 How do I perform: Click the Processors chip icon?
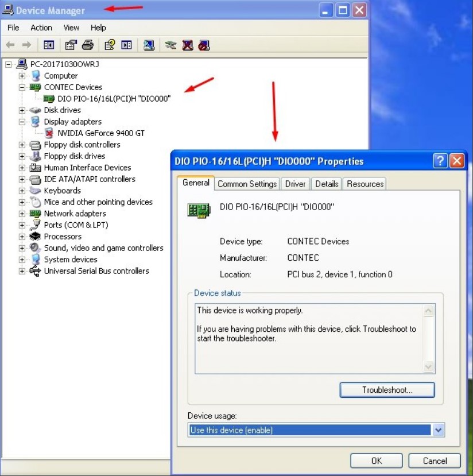coord(35,236)
